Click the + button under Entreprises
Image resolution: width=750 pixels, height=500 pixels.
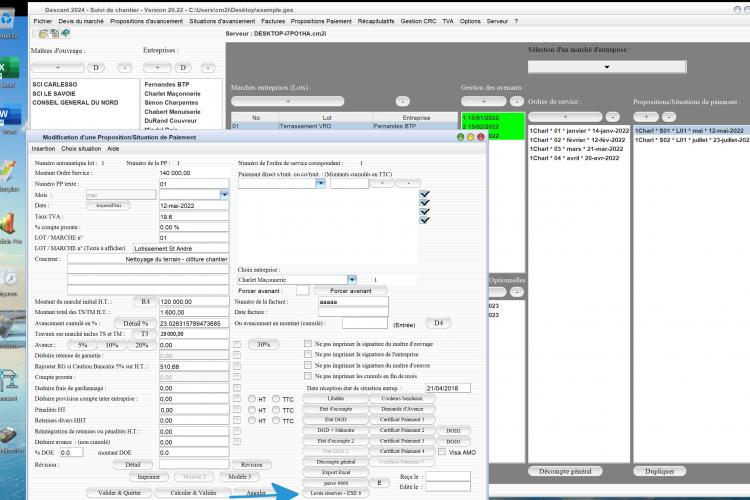[157, 67]
